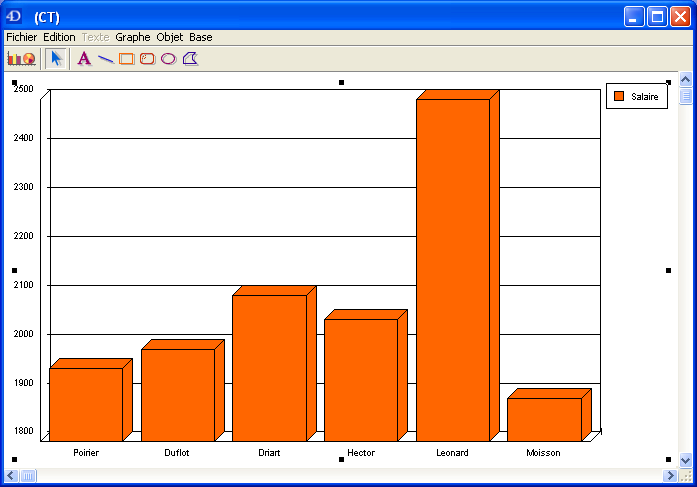Select the rounded rectangle tool
This screenshot has width=697, height=487.
click(147, 58)
